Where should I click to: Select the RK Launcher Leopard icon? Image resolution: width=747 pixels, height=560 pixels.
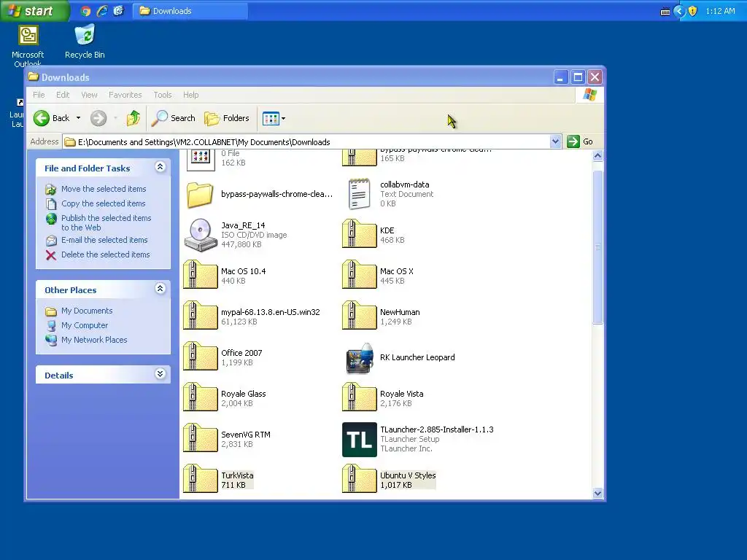tap(360, 357)
